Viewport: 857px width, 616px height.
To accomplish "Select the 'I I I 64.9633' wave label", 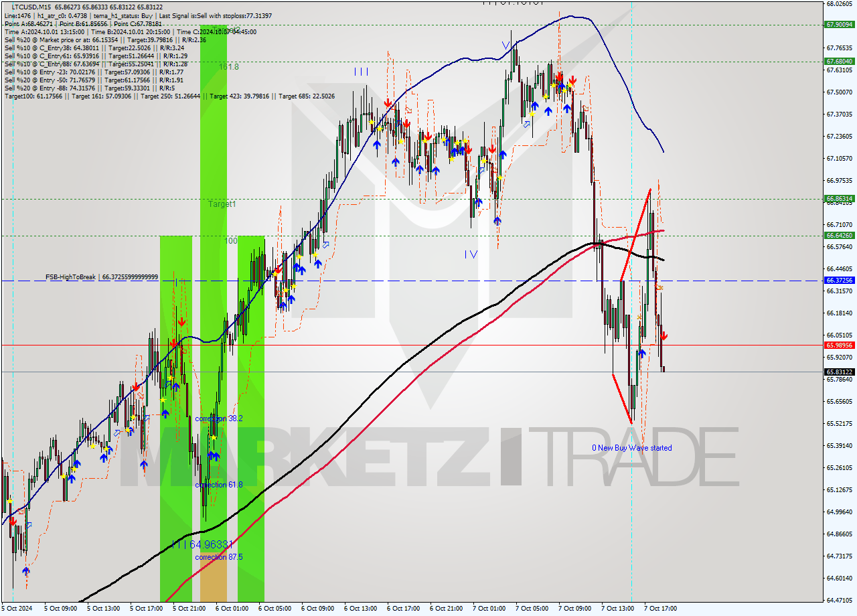I will (202, 545).
